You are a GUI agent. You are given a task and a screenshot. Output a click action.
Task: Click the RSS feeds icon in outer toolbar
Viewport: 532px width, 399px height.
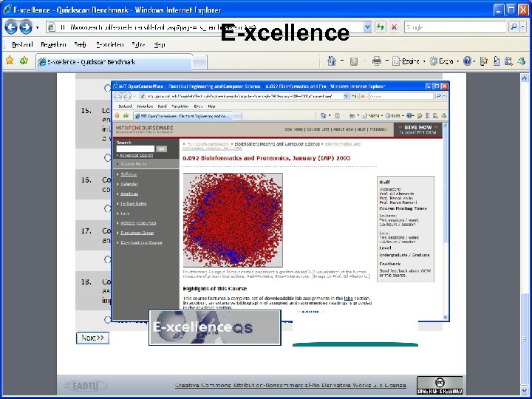[354, 61]
